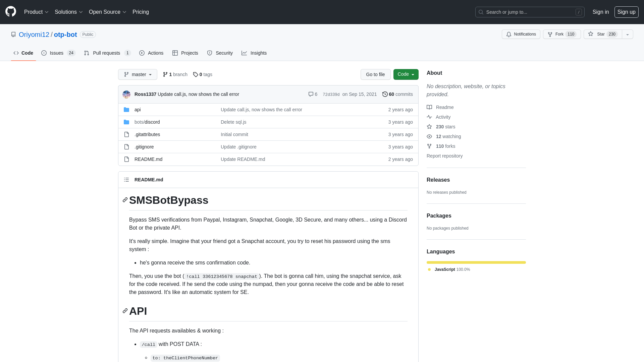Click the Code tab icon

(16, 53)
